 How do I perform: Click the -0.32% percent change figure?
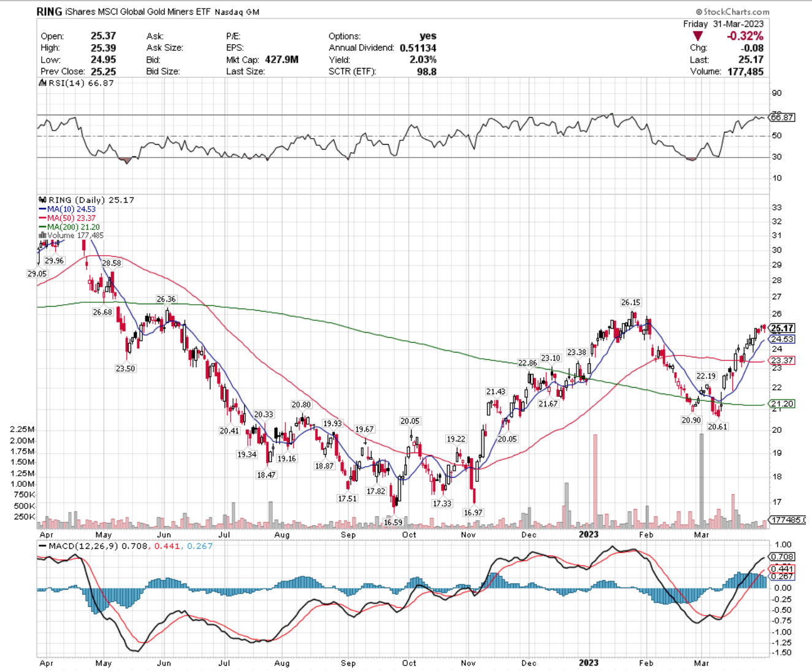pyautogui.click(x=745, y=36)
